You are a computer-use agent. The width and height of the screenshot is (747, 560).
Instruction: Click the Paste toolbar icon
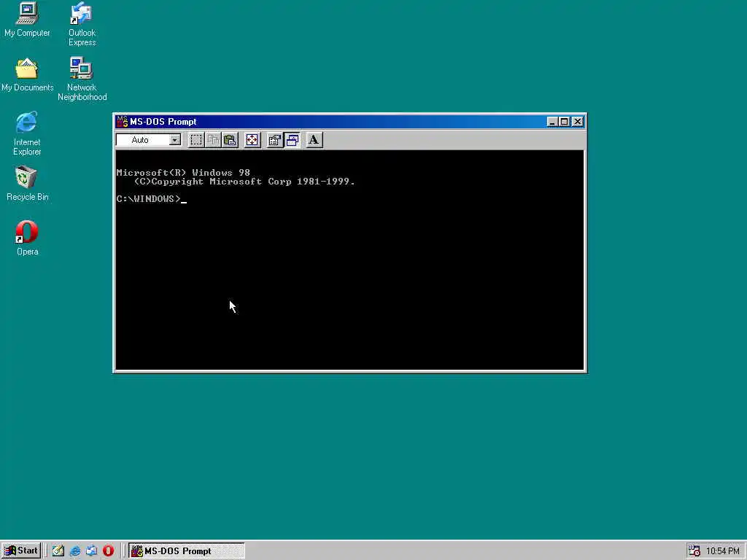click(230, 140)
